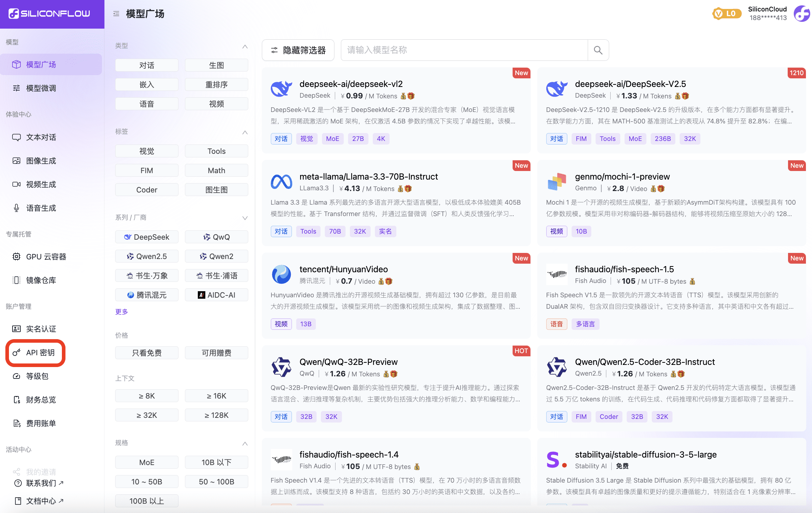The width and height of the screenshot is (812, 513).
Task: Click the 文本对话 experience icon
Action: coord(16,137)
